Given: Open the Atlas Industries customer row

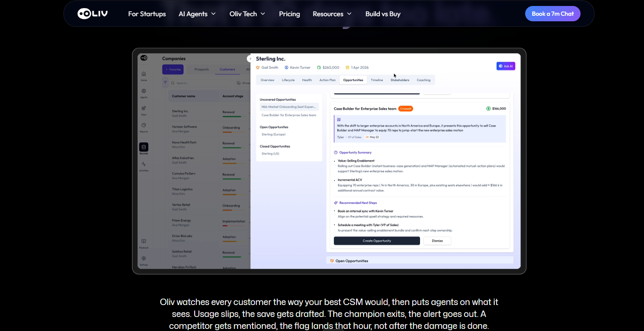Looking at the screenshot, I should pos(209,160).
